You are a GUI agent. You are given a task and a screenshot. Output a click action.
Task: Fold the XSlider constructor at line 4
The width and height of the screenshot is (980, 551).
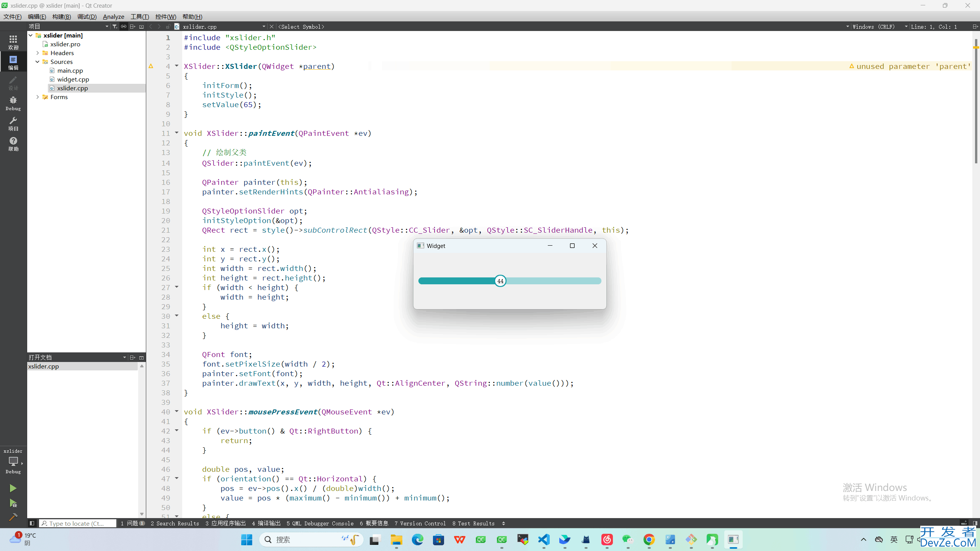[176, 66]
